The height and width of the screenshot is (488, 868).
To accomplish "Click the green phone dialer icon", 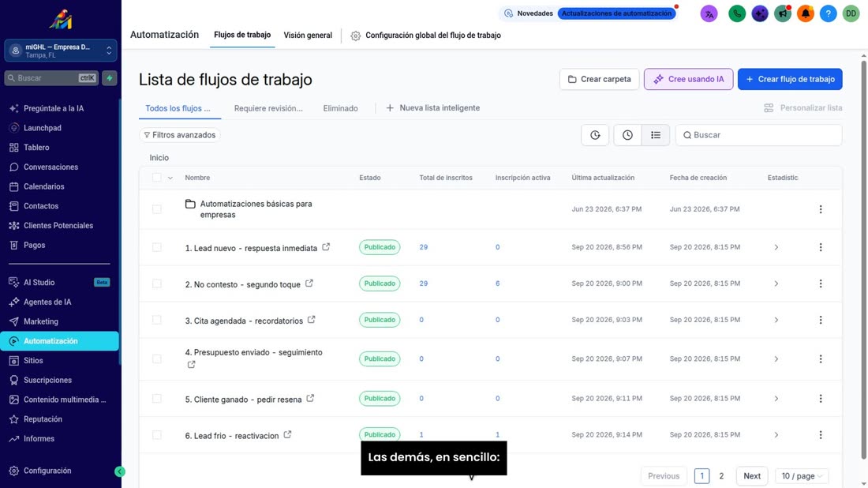I will point(737,13).
